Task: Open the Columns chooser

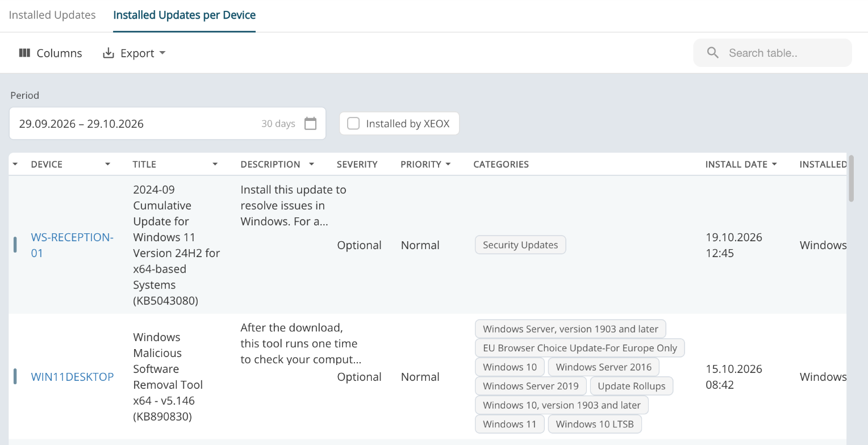Action: pos(50,53)
